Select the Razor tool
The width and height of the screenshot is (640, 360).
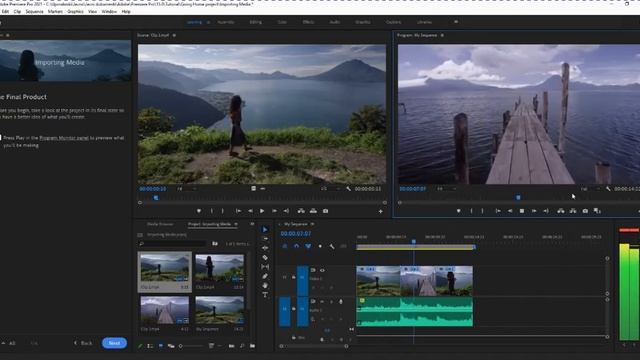[x=265, y=258]
